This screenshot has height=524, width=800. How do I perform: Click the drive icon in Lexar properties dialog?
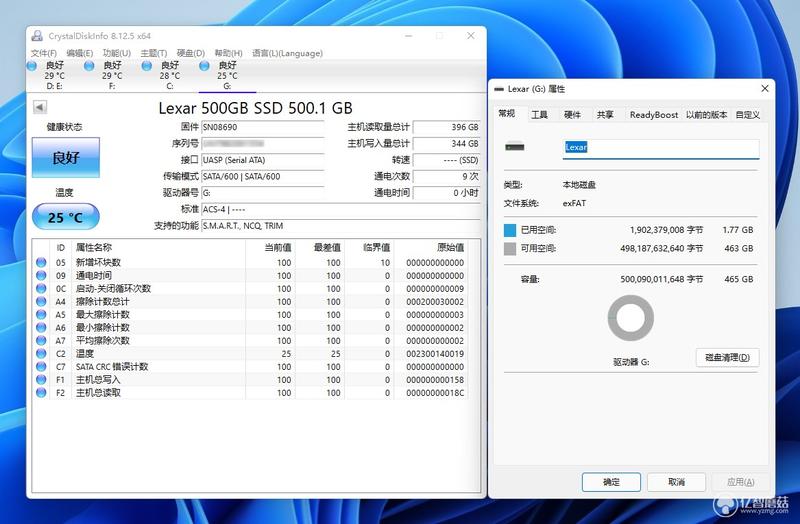(515, 147)
